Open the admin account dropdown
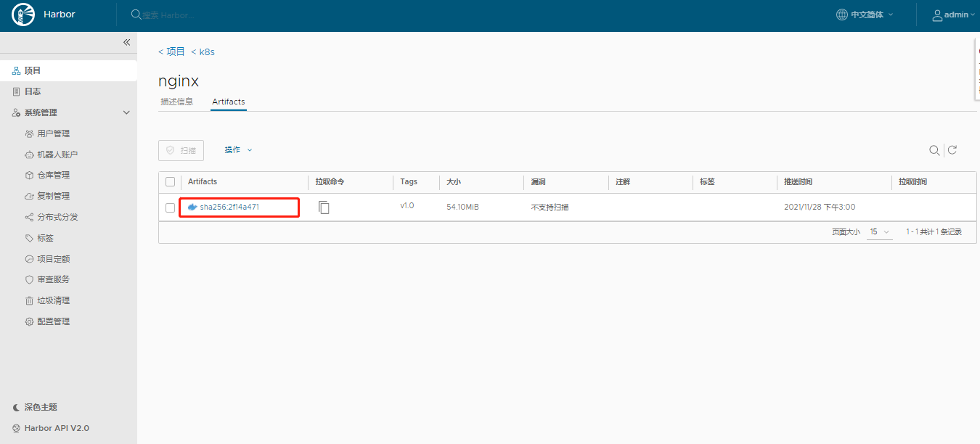980x444 pixels. 952,15
